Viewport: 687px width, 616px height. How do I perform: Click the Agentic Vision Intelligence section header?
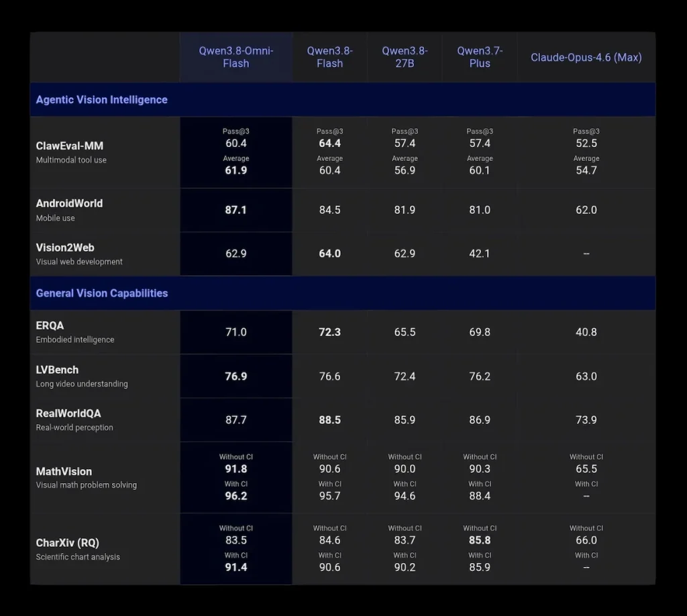point(102,100)
